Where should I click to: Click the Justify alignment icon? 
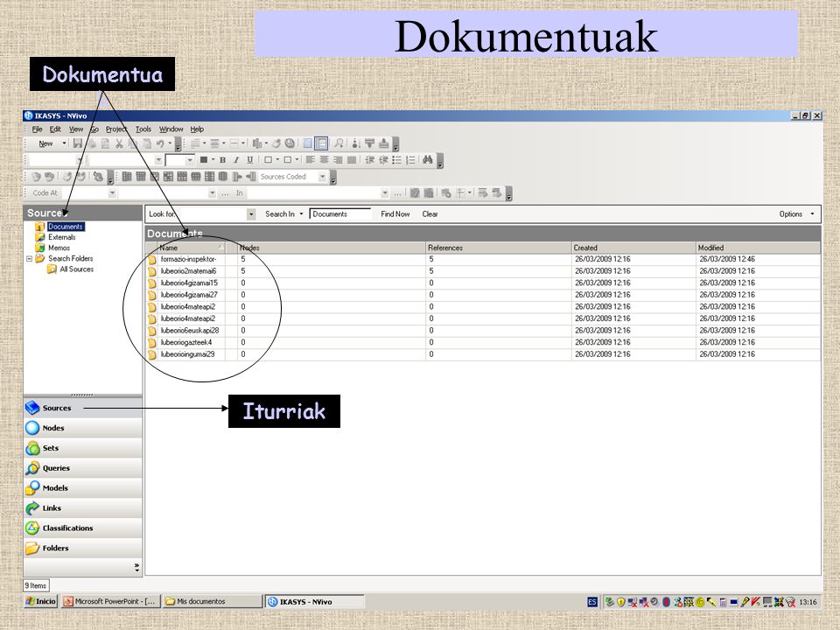(352, 159)
